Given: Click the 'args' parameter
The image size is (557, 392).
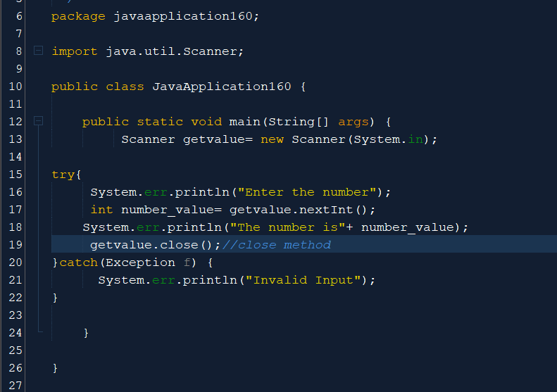Looking at the screenshot, I should [353, 122].
